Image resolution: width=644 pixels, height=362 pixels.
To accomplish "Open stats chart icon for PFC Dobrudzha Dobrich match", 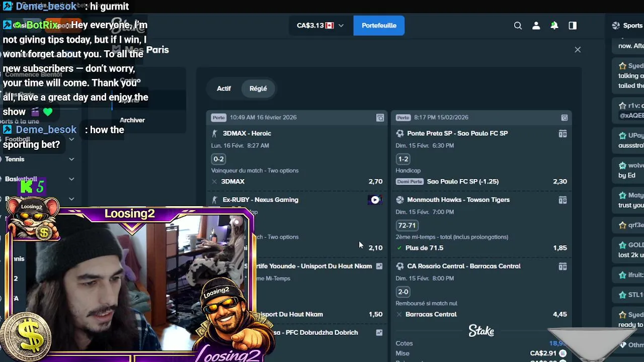I will [379, 333].
